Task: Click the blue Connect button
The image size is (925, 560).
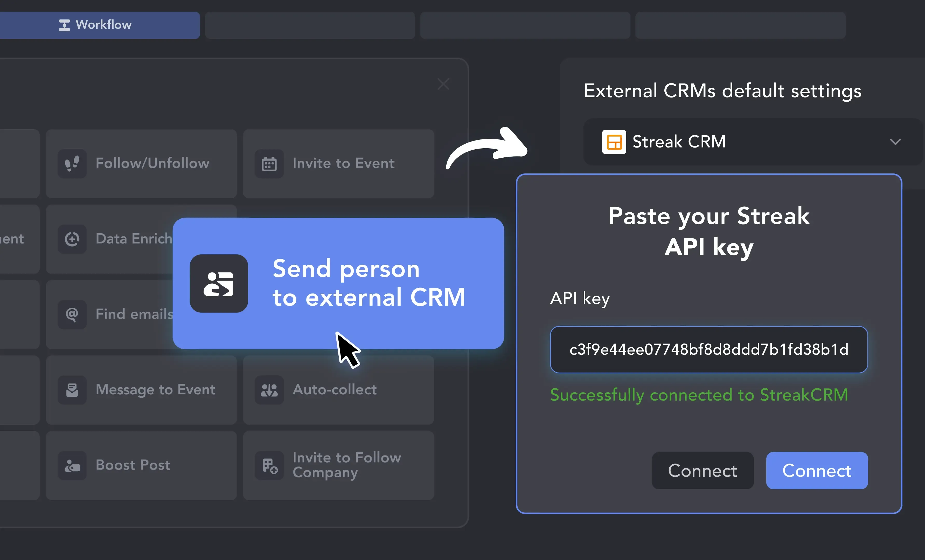Action: click(817, 471)
